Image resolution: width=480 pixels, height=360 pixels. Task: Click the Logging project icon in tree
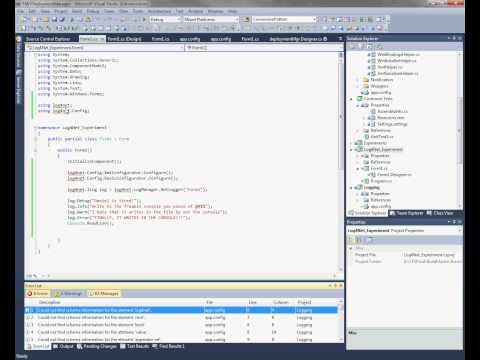359,188
